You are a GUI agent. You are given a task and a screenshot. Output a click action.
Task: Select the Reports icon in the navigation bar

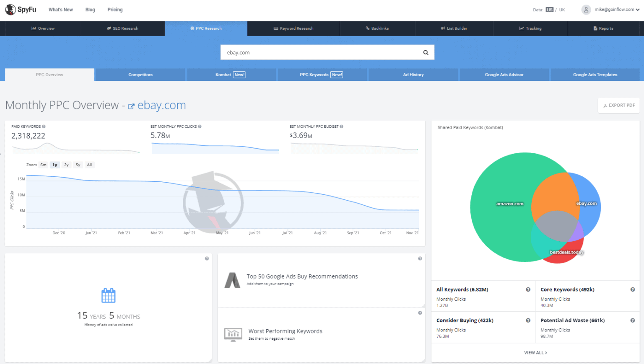(594, 28)
